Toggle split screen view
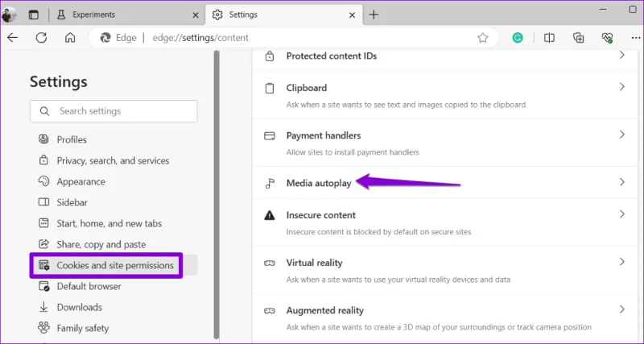Screen dimensions: 644x344 click(549, 38)
